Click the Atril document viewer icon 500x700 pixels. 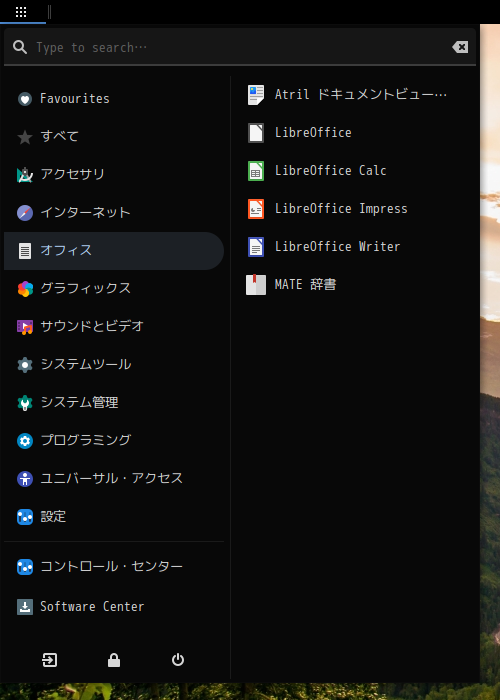256,95
